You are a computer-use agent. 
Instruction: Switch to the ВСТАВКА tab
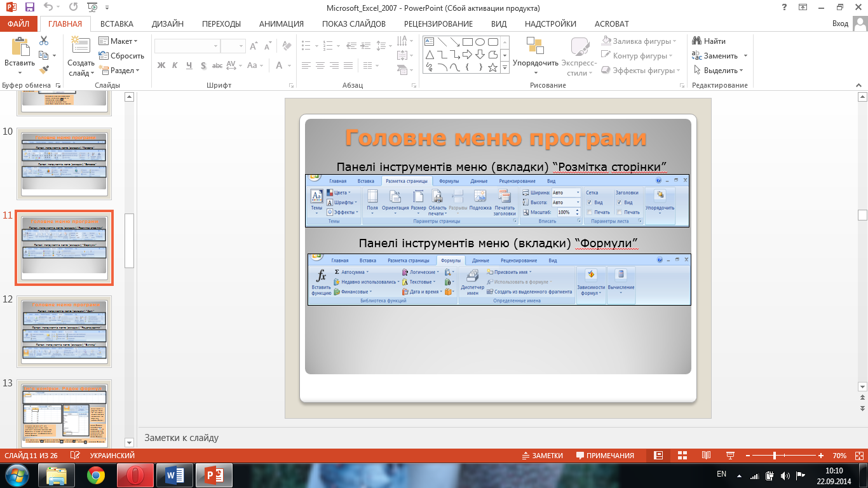117,24
